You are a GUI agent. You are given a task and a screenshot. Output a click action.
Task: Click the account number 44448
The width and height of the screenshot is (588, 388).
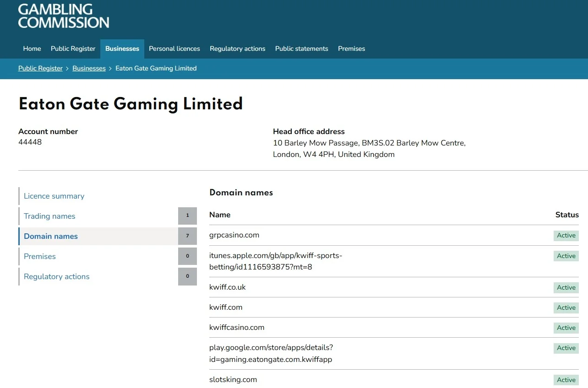click(x=30, y=142)
